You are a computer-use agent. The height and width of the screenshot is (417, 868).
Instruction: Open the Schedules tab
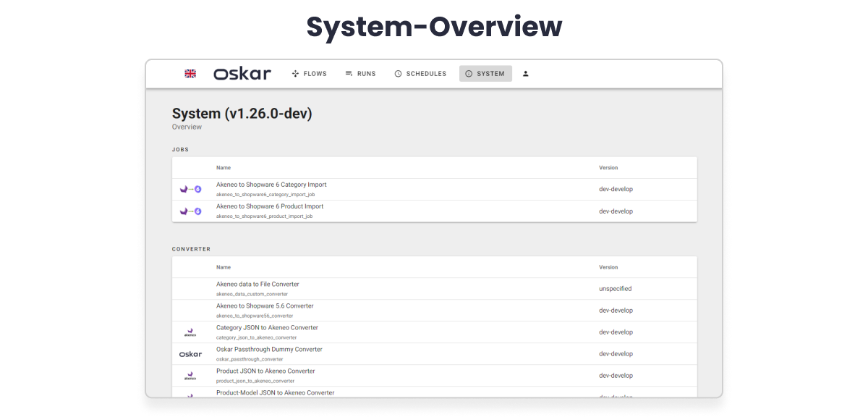click(420, 74)
